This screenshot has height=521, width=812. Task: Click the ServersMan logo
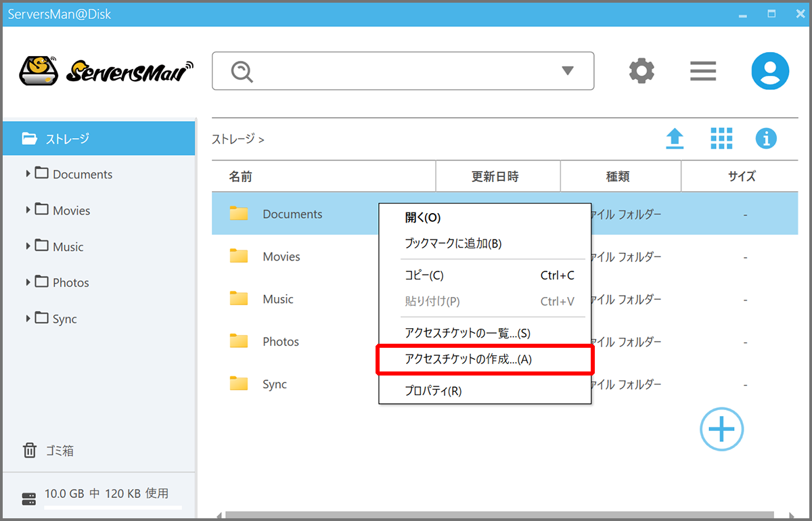click(106, 70)
